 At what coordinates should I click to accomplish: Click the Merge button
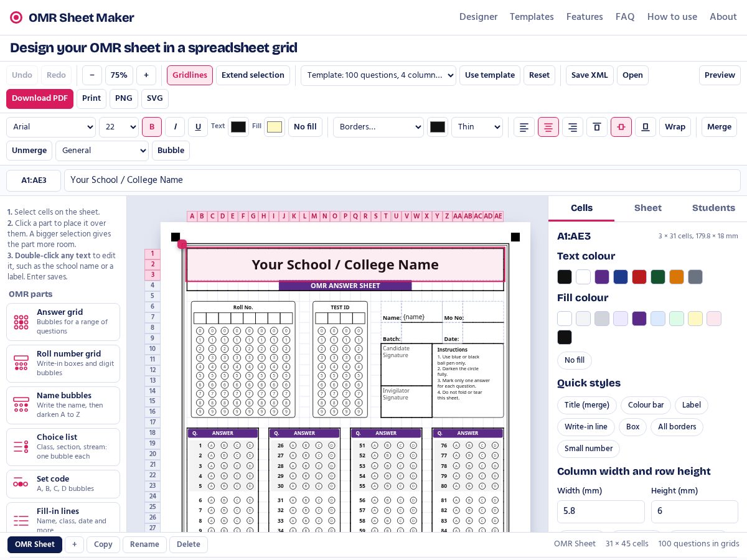click(x=719, y=127)
